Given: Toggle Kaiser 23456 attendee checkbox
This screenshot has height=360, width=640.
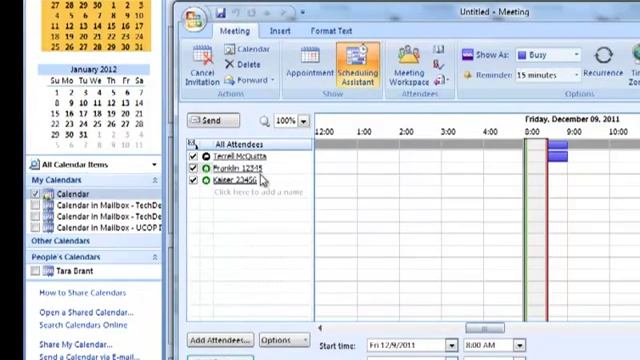Looking at the screenshot, I should click(x=193, y=180).
